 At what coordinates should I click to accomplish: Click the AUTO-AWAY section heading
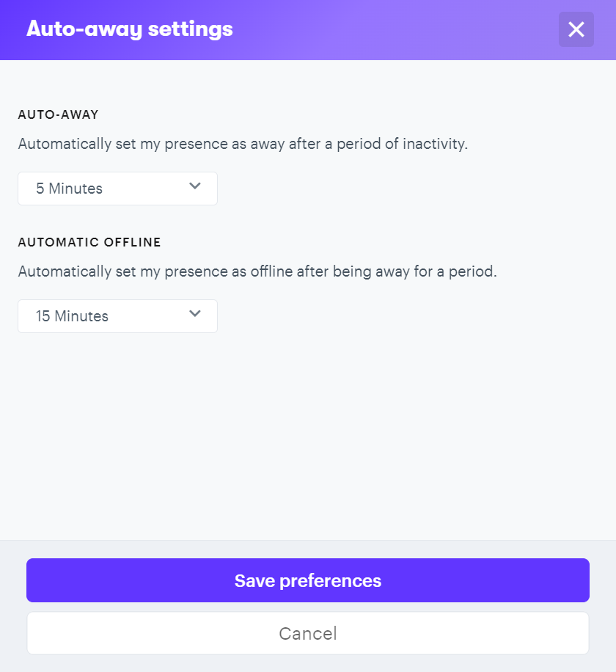(58, 114)
